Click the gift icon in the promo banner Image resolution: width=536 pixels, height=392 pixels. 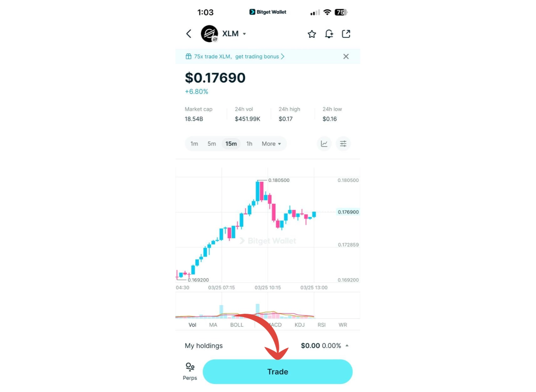pos(188,56)
